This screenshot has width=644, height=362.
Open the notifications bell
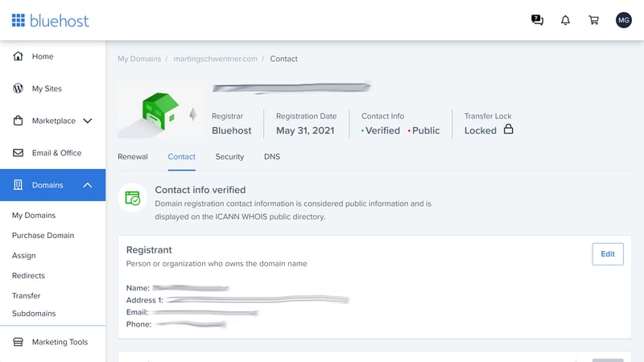[x=566, y=20]
